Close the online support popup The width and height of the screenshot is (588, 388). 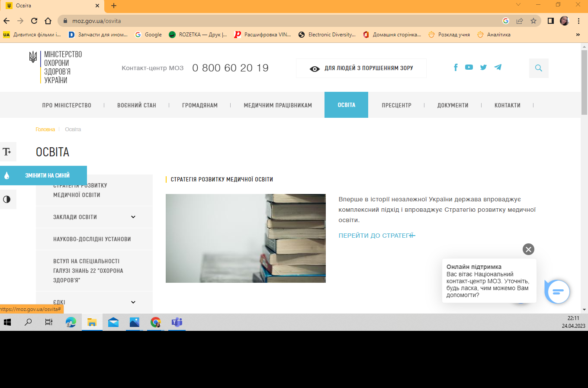tap(528, 249)
